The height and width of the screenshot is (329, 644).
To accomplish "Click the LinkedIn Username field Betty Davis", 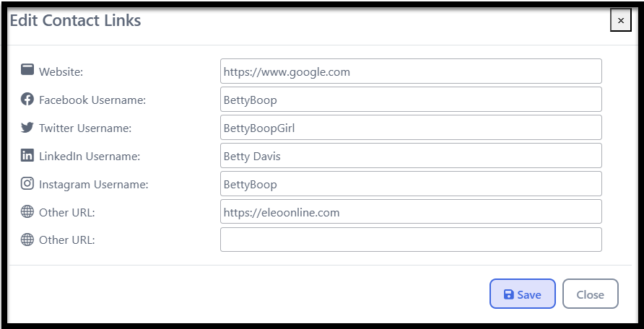I will [x=411, y=155].
